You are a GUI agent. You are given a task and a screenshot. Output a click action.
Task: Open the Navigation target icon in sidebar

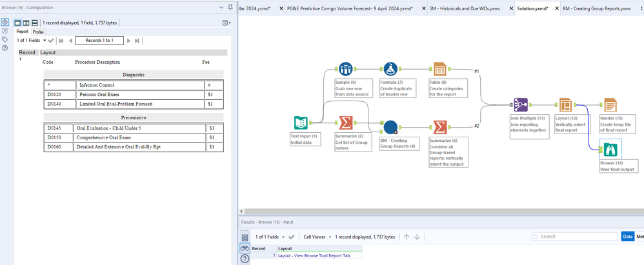coord(5,31)
